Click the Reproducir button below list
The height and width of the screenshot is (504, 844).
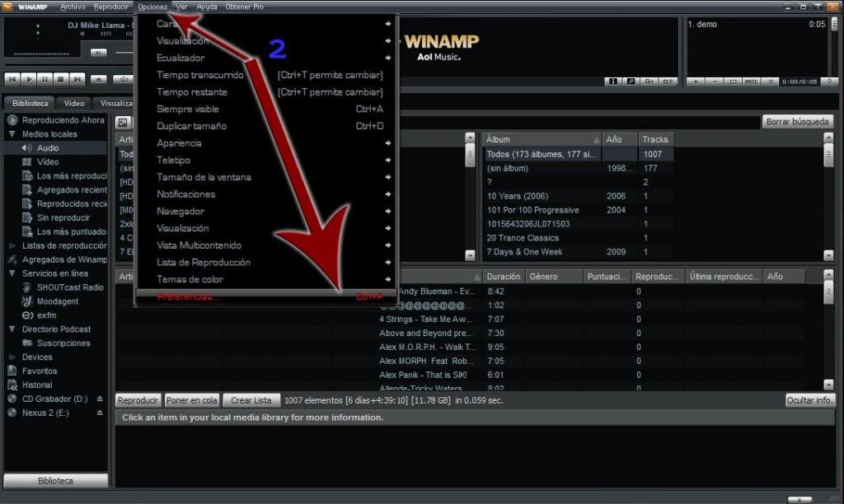(138, 400)
